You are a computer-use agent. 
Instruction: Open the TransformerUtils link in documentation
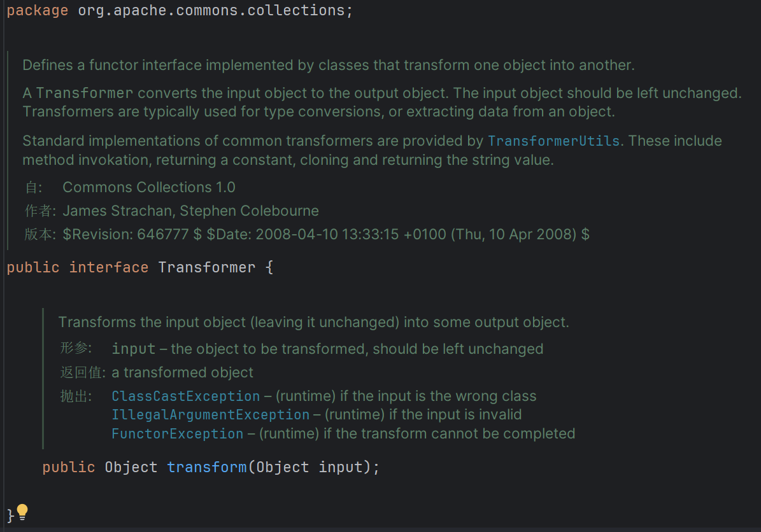(554, 141)
